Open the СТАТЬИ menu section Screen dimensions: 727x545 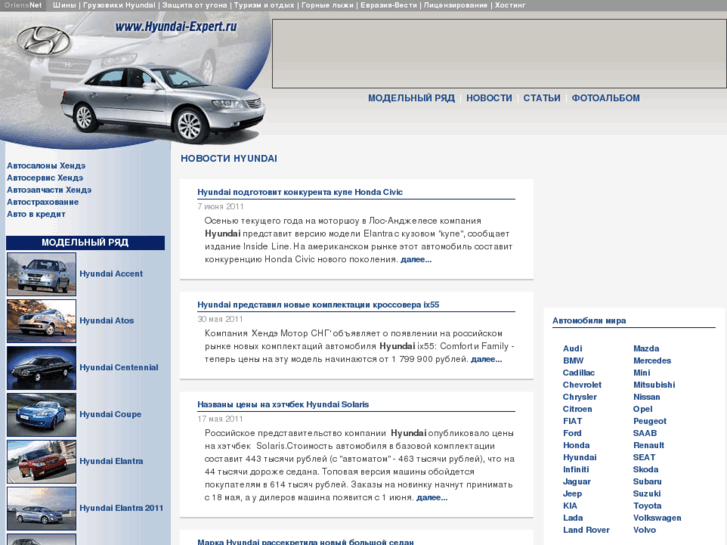542,98
